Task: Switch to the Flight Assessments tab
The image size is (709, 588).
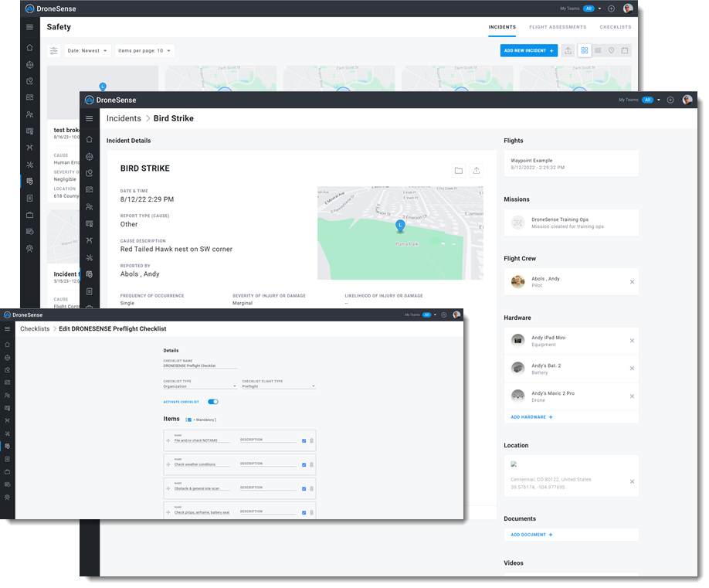Action: [x=558, y=27]
